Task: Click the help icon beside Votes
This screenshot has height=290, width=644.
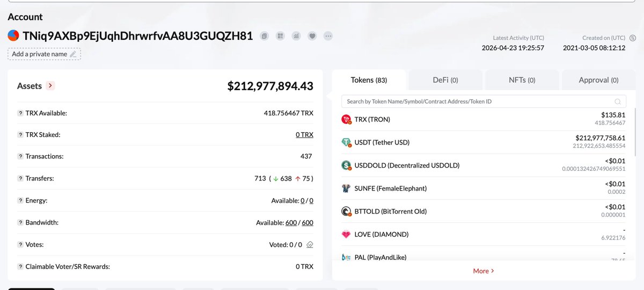Action: pyautogui.click(x=20, y=244)
